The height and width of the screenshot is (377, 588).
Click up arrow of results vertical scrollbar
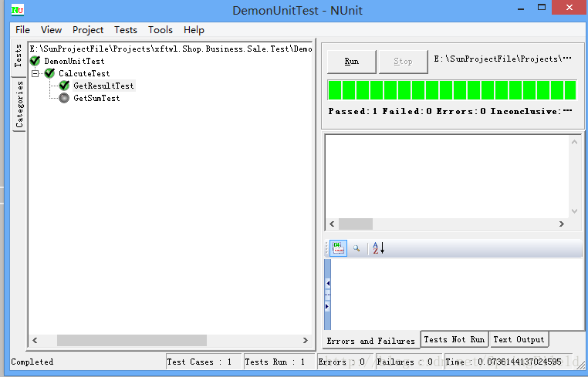[574, 142]
